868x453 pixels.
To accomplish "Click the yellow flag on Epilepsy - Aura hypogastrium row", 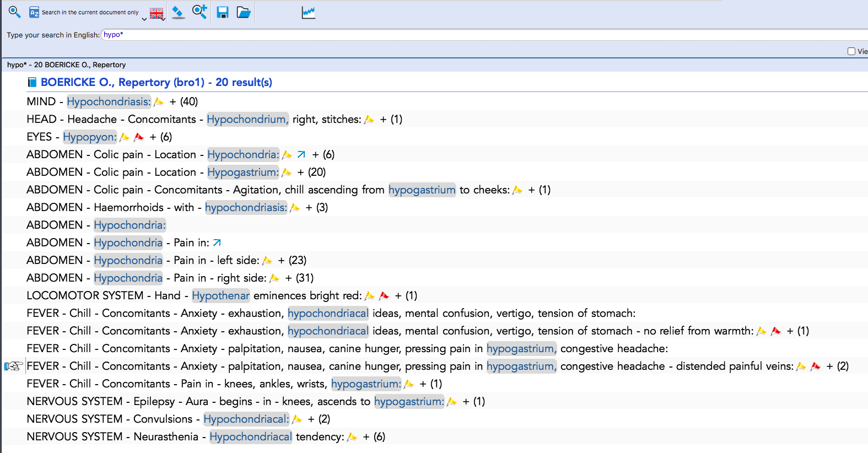I will tap(452, 402).
